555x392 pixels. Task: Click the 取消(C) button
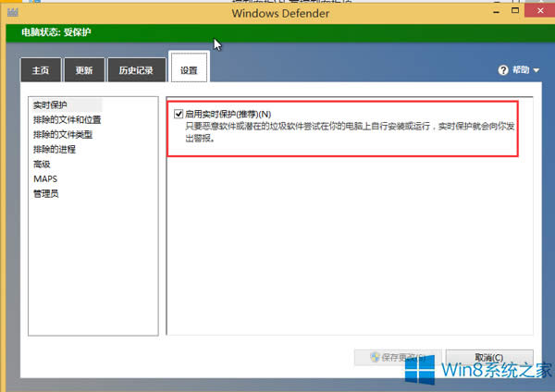pyautogui.click(x=489, y=357)
